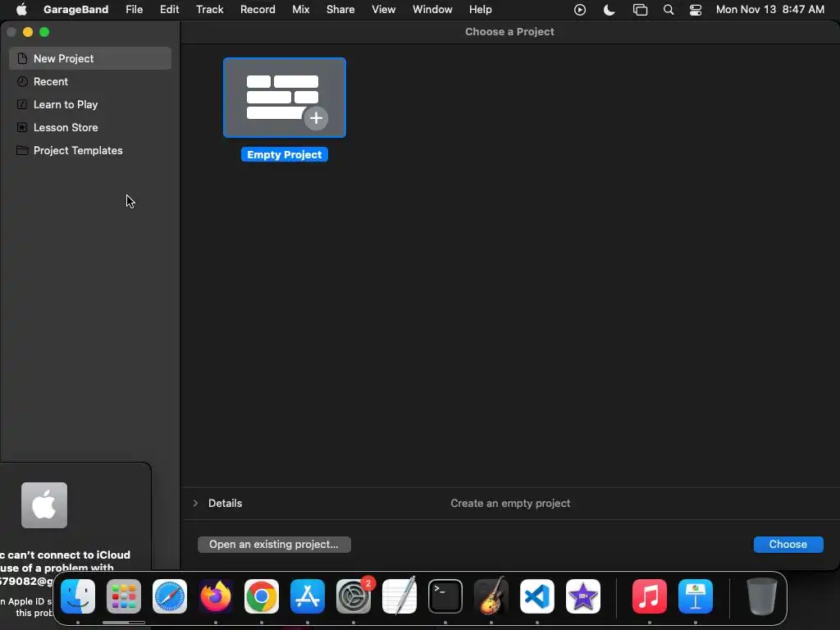Open the Record menu
Image resolution: width=840 pixels, height=630 pixels.
258,10
